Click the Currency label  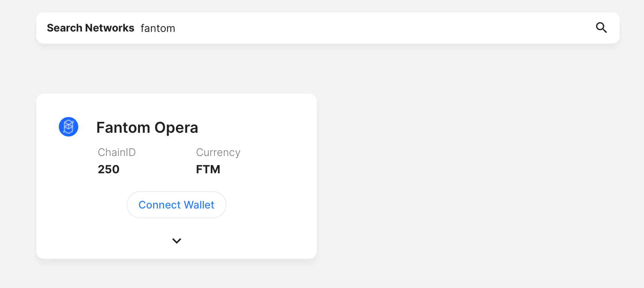click(218, 152)
